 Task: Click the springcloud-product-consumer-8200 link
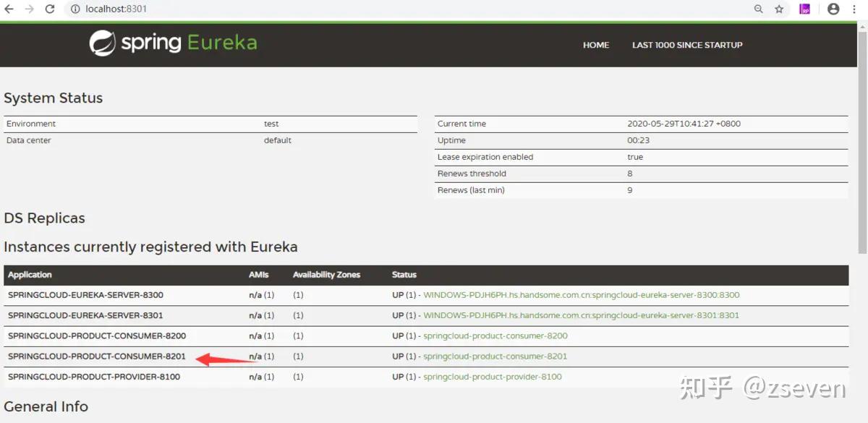[x=495, y=336]
